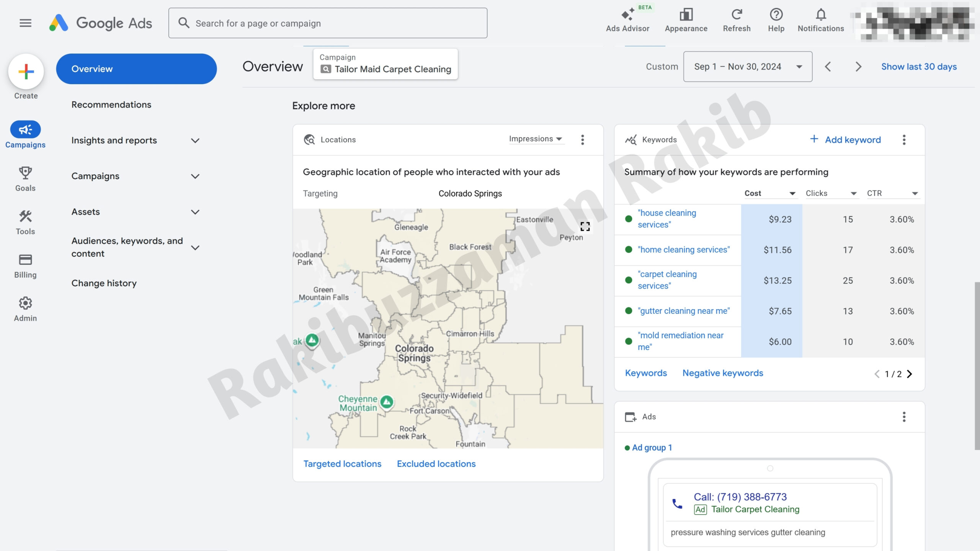This screenshot has height=551, width=980.
Task: Expand map to fullscreen
Action: click(x=585, y=227)
